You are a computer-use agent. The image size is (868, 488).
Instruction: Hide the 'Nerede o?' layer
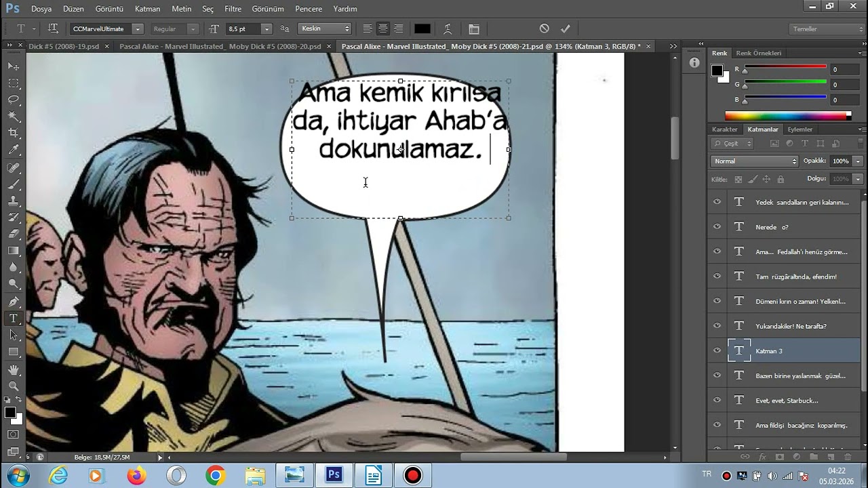[x=717, y=226]
